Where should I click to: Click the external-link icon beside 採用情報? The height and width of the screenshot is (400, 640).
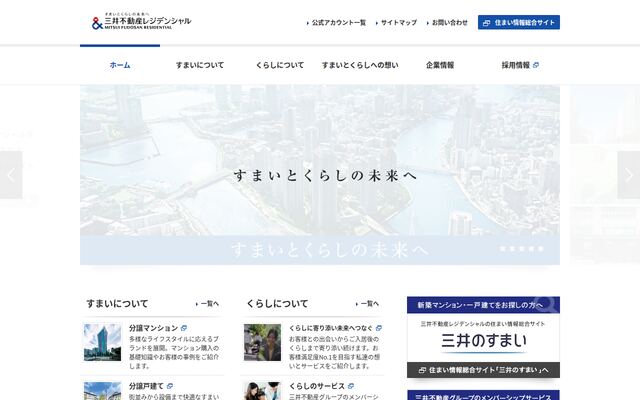pyautogui.click(x=536, y=65)
